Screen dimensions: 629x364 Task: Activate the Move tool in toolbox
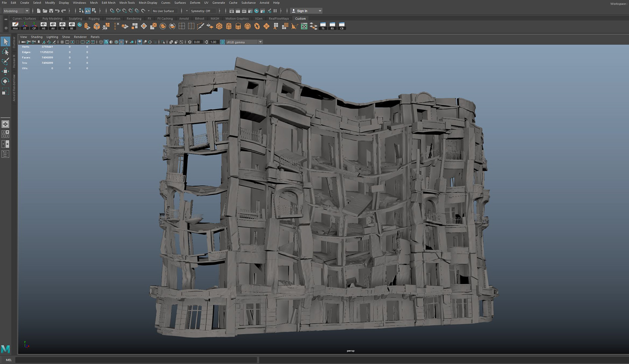coord(5,71)
